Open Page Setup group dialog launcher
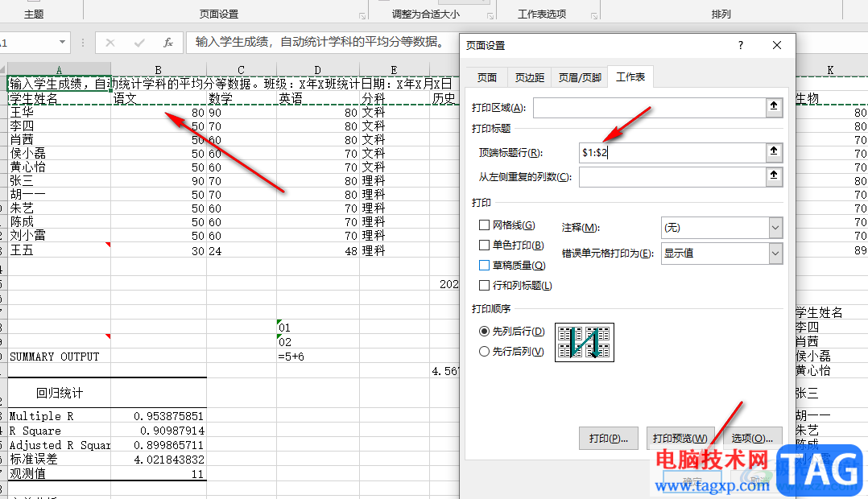The height and width of the screenshot is (499, 868). (x=362, y=16)
